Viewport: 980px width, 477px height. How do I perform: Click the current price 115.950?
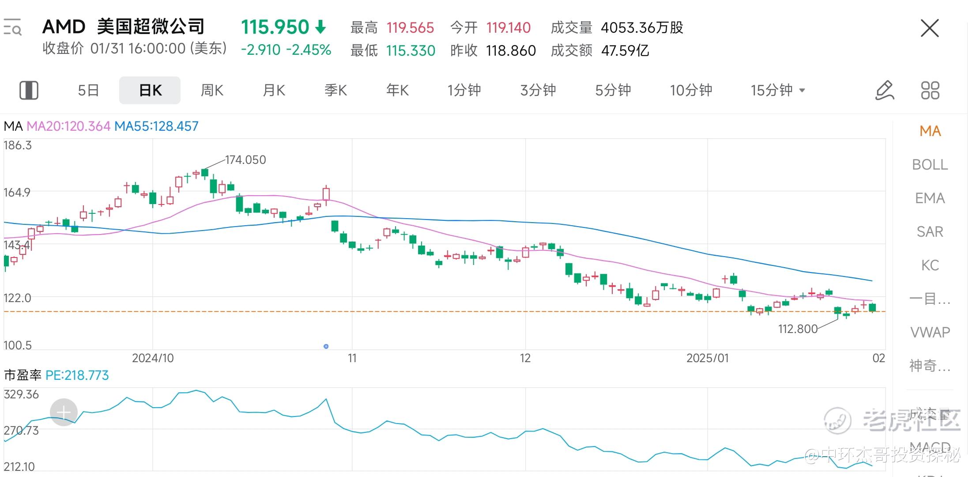(x=275, y=27)
